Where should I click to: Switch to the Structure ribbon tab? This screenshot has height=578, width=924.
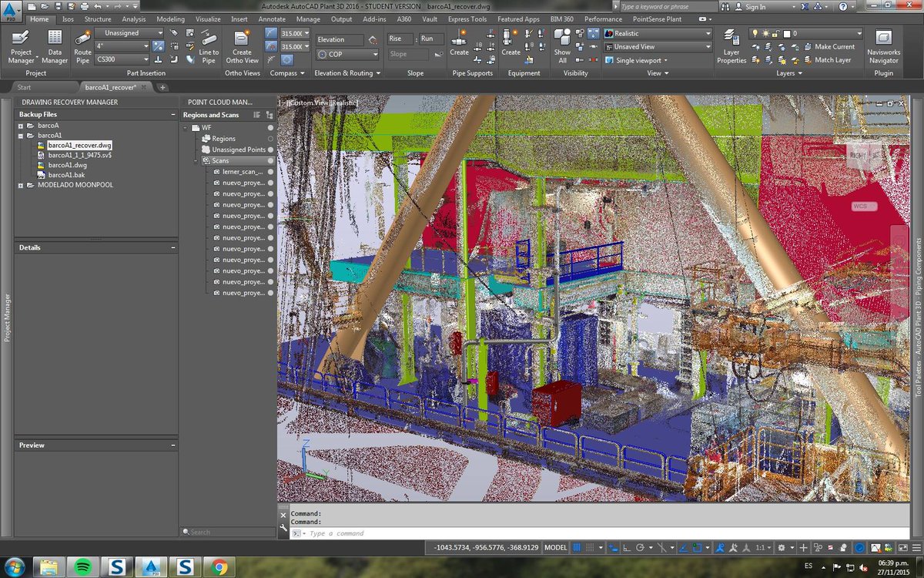pyautogui.click(x=98, y=19)
